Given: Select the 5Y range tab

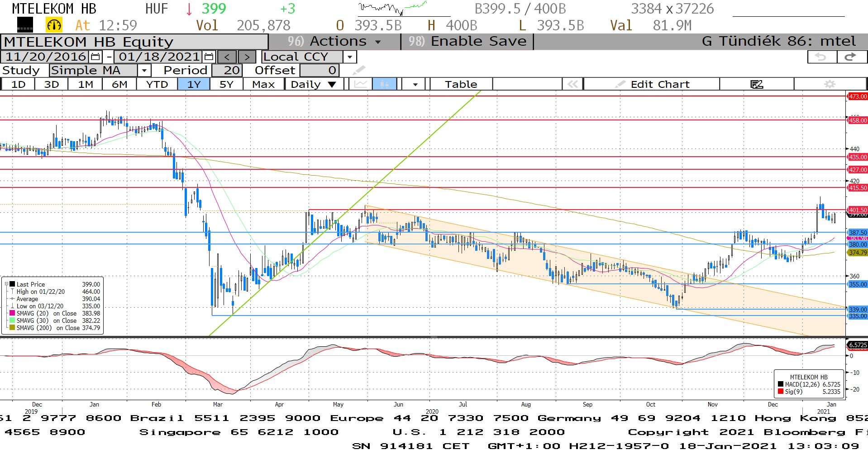Looking at the screenshot, I should click(226, 84).
